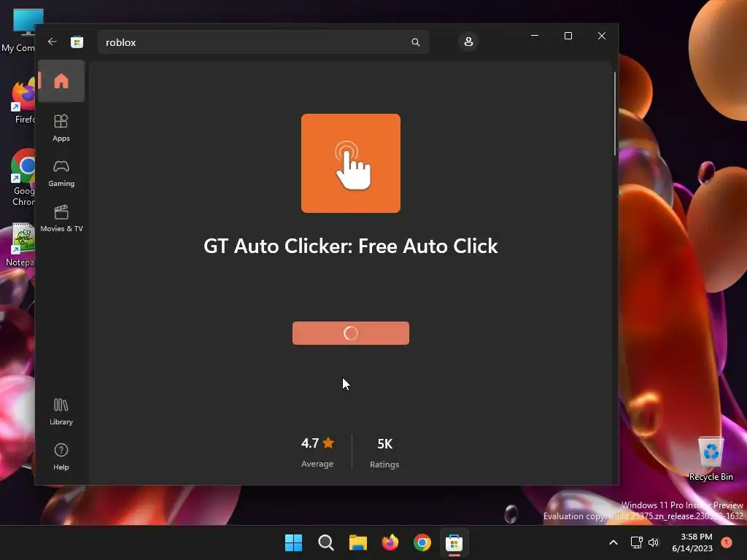747x560 pixels.
Task: Click the network icon in system tray
Action: pos(636,542)
